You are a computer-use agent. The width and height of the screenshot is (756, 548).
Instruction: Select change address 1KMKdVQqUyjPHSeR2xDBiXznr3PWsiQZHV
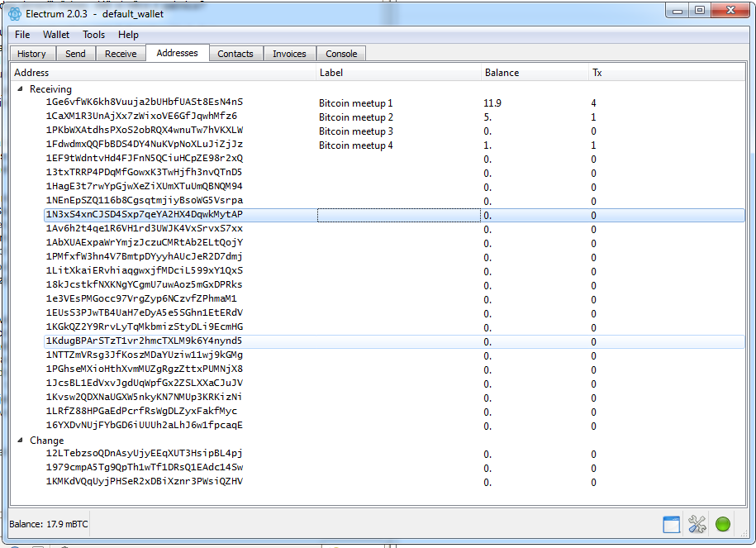pos(144,481)
